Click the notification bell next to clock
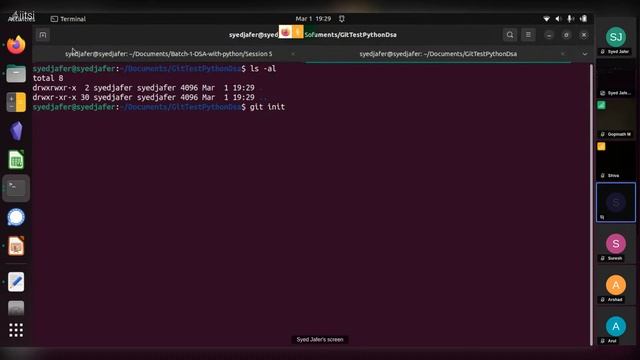Screen dimensions: 640x360 [342, 19]
